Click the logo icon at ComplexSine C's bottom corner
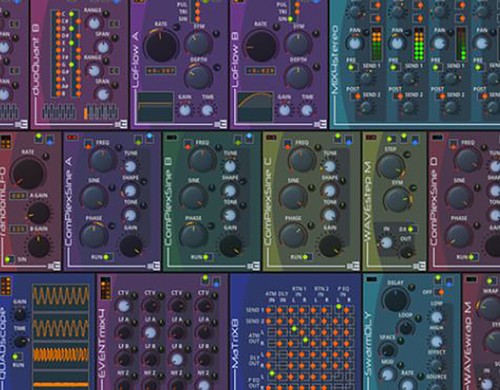Image resolution: width=500 pixels, height=390 pixels. click(x=353, y=266)
